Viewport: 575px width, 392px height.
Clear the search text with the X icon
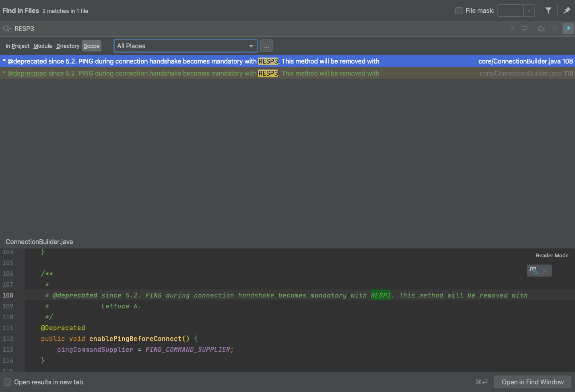point(513,29)
